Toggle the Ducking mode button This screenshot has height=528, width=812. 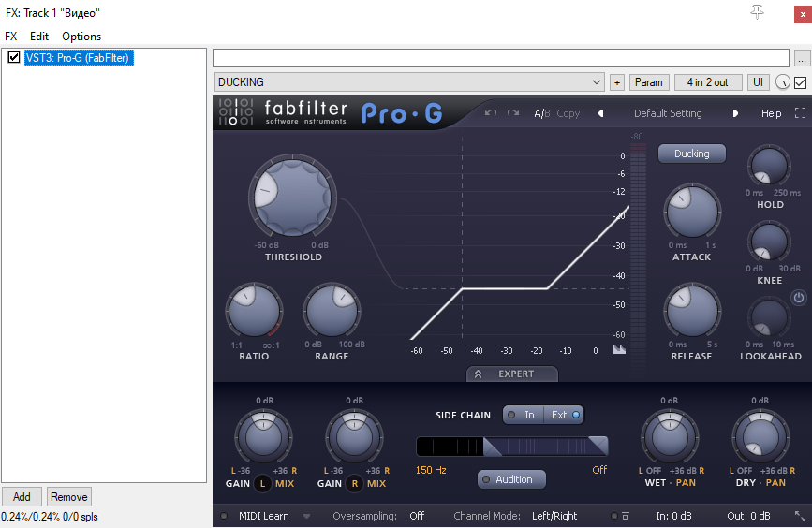691,154
